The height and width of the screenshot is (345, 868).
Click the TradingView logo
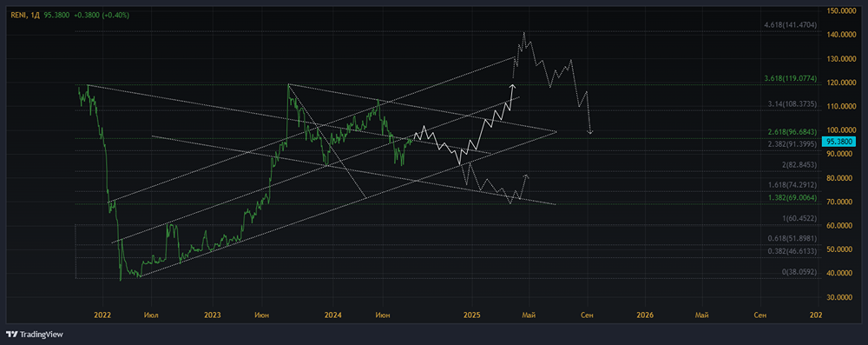(35, 335)
